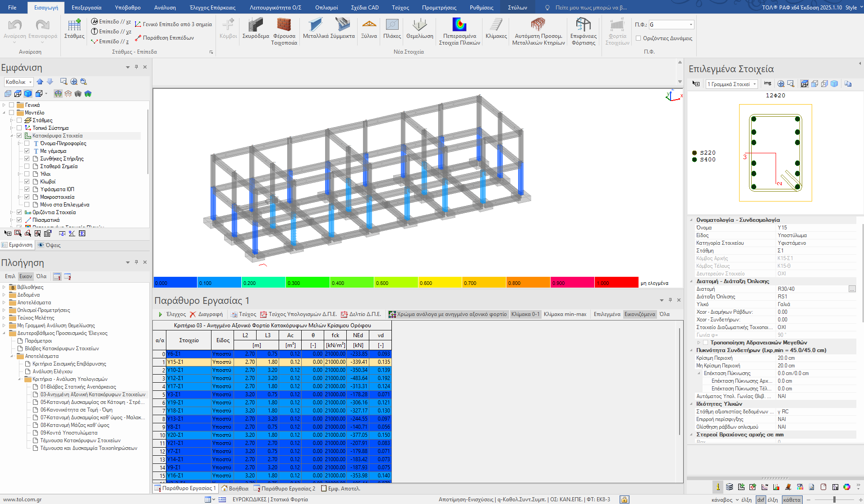Open the Π.Φ. load case combo box

pos(671,25)
